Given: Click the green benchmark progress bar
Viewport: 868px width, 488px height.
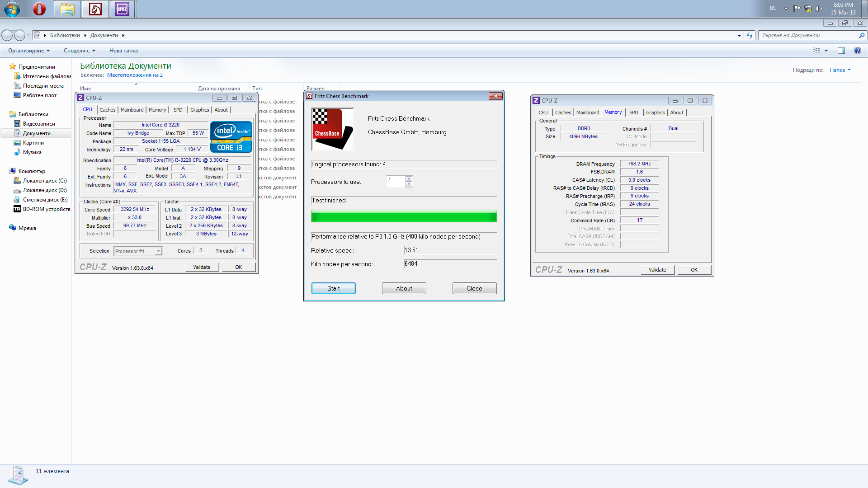Looking at the screenshot, I should coord(404,216).
